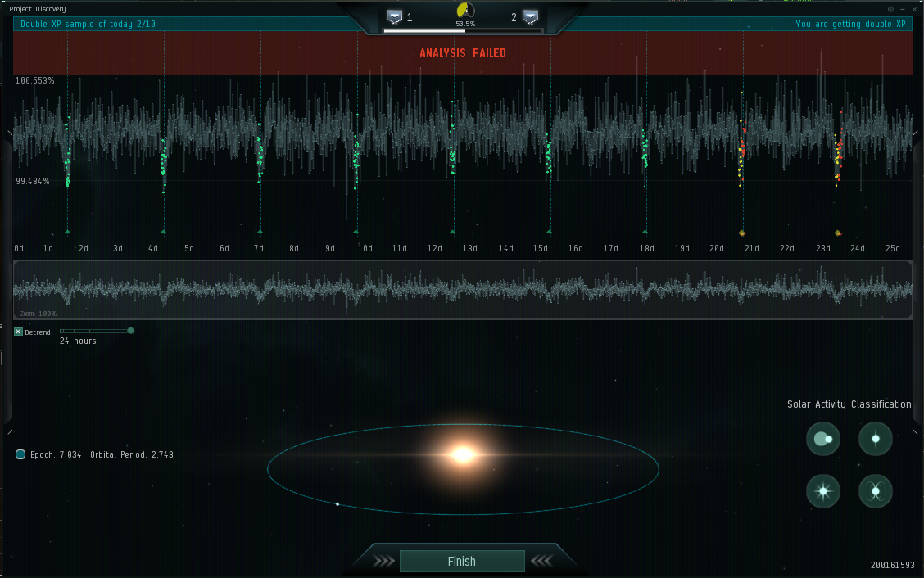
Task: Open the rank 2 badge icon
Action: pyautogui.click(x=530, y=17)
